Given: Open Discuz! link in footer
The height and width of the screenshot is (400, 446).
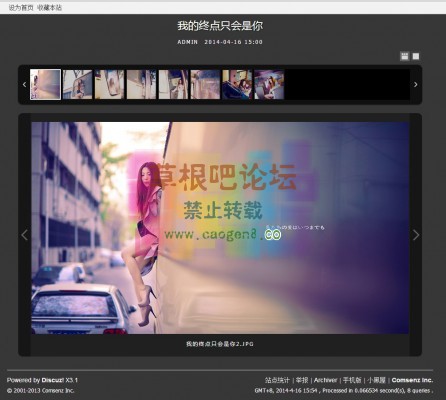Looking at the screenshot, I should pos(53,380).
